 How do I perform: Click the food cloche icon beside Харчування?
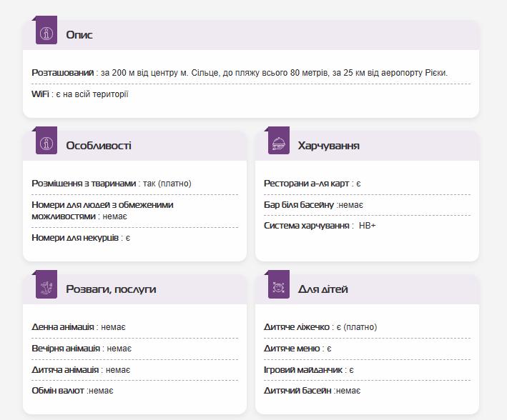[279, 144]
